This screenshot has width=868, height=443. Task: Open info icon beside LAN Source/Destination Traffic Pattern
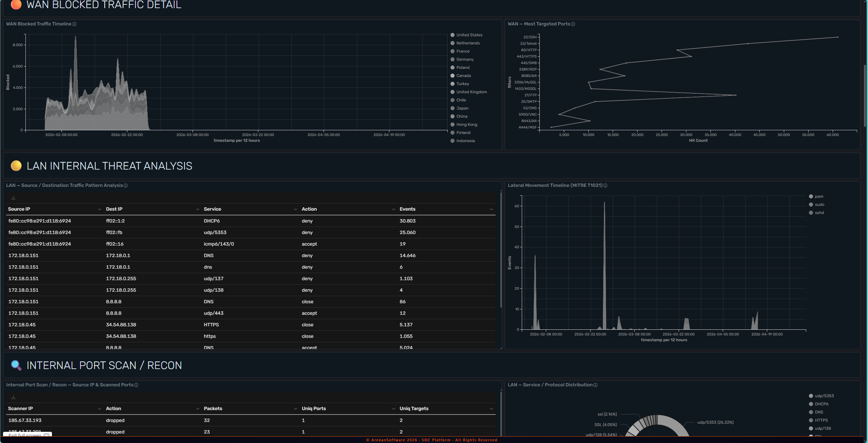tap(126, 186)
